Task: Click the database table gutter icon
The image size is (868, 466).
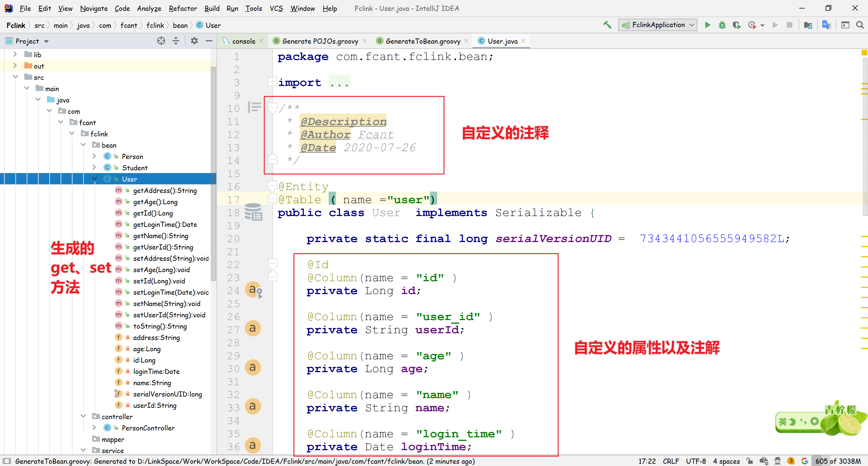Action: click(253, 212)
